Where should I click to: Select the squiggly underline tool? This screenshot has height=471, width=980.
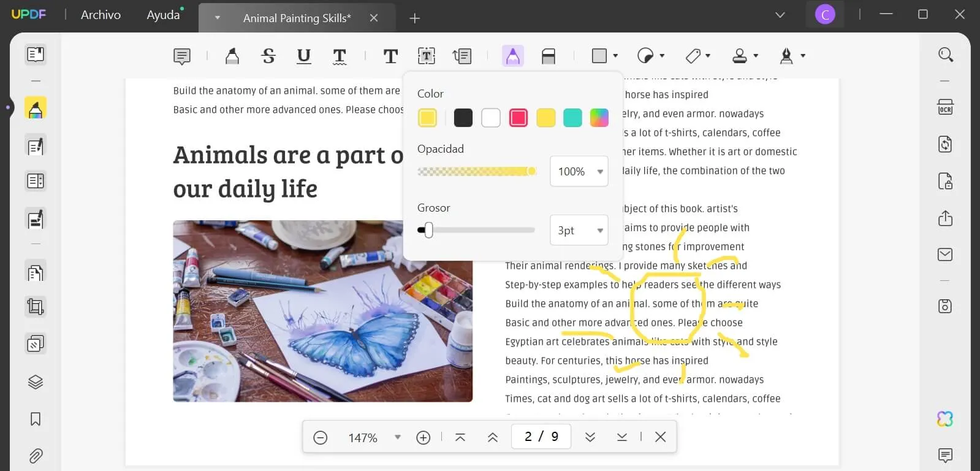[x=339, y=56]
